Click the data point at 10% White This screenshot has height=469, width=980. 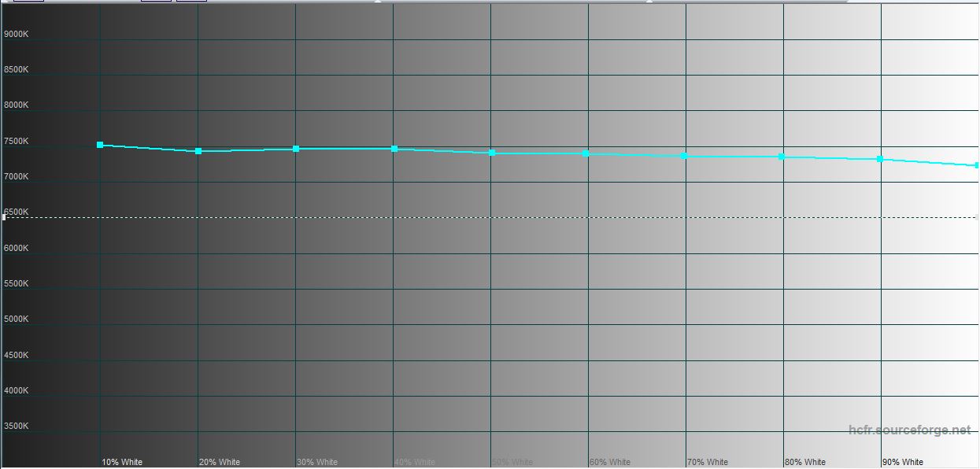(100, 145)
